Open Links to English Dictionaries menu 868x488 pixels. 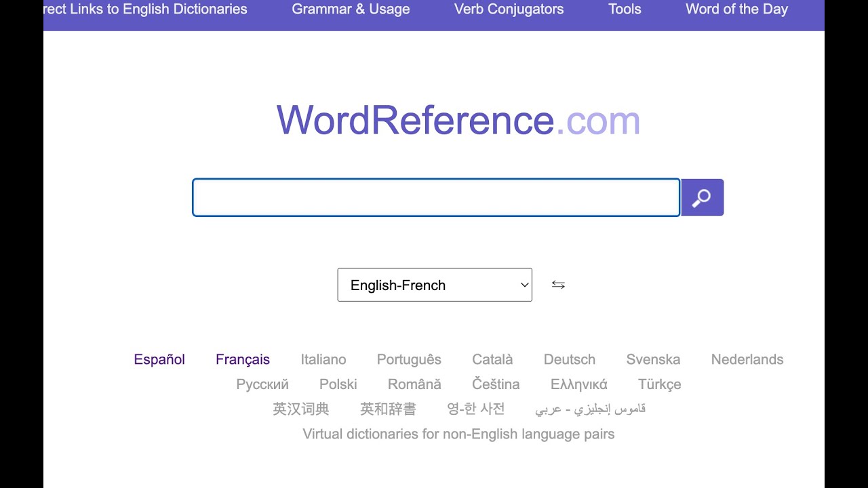click(146, 9)
